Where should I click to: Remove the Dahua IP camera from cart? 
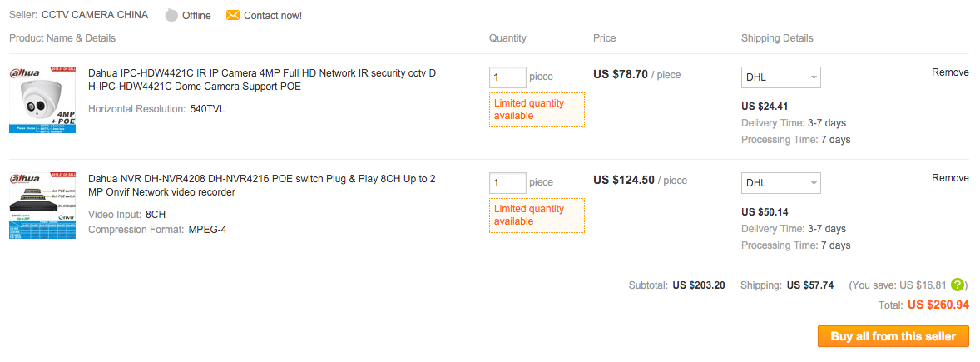pyautogui.click(x=950, y=72)
